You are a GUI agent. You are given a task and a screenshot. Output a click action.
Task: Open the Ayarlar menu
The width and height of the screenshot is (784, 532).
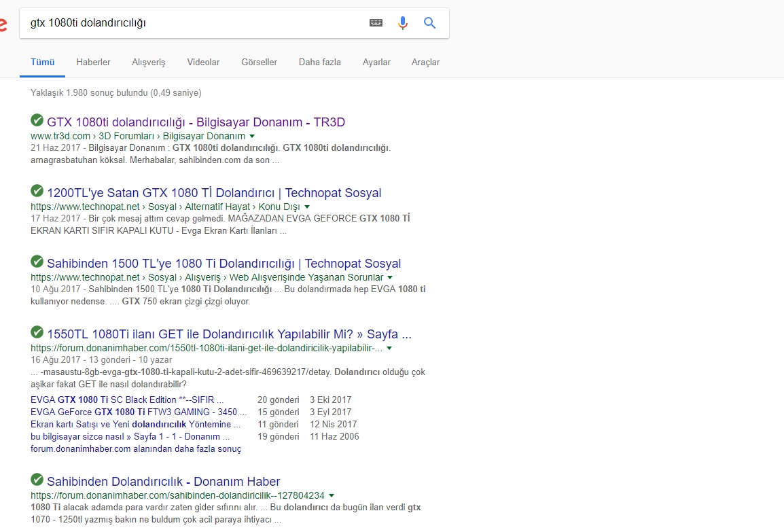coord(376,63)
